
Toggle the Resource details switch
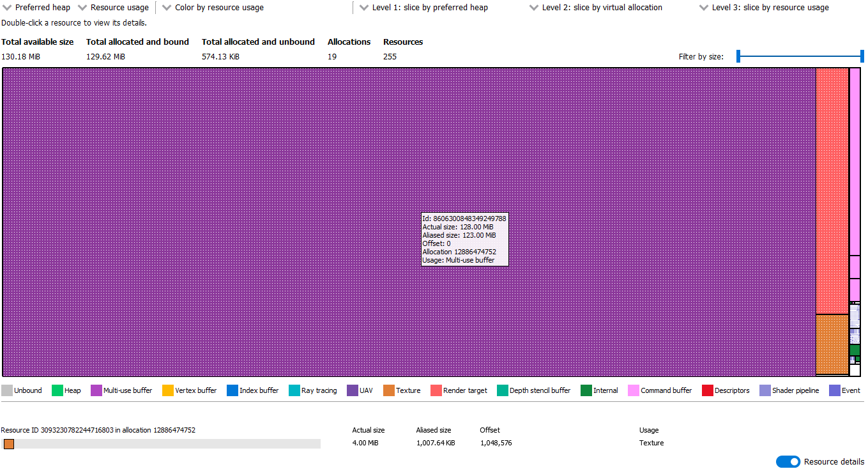[x=788, y=461]
